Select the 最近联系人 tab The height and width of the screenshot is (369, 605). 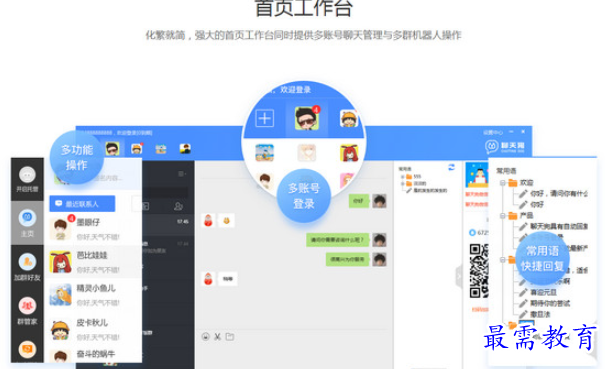click(82, 203)
